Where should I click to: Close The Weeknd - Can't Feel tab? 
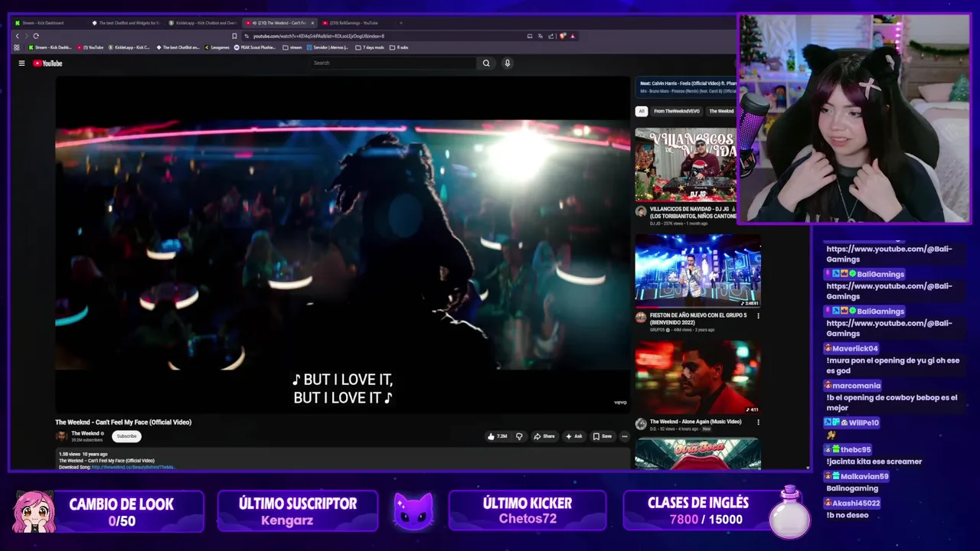pos(311,23)
